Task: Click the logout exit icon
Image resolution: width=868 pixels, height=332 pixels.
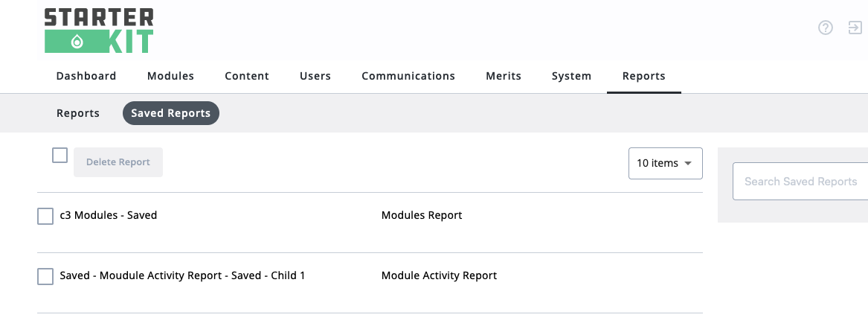Action: 855,28
